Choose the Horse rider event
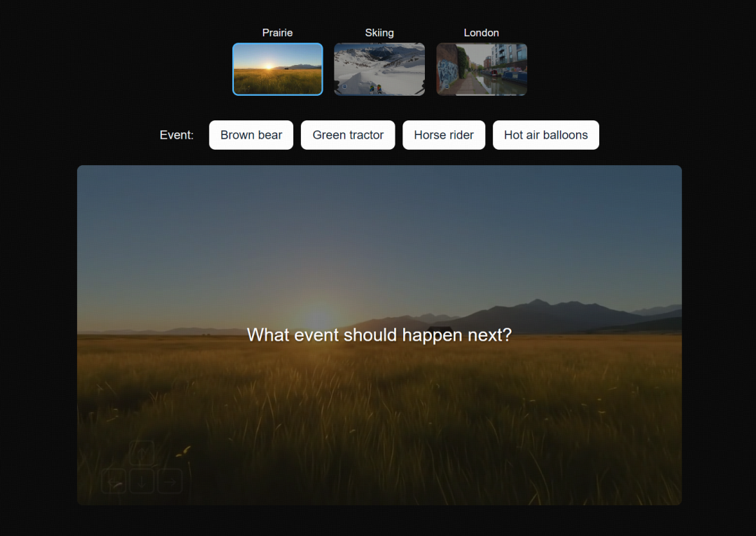 click(x=444, y=135)
